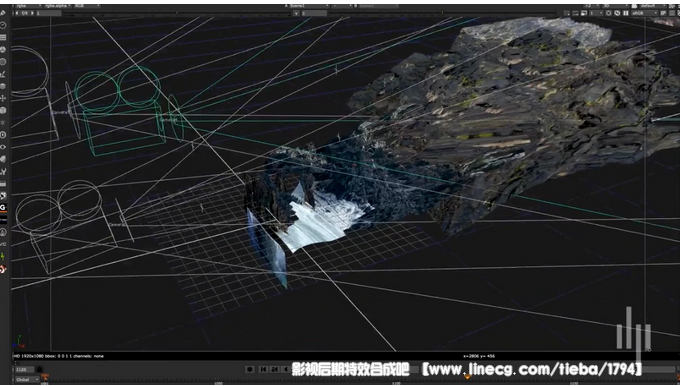The image size is (687, 386).
Task: Go to the first frame button
Action: pos(263,369)
